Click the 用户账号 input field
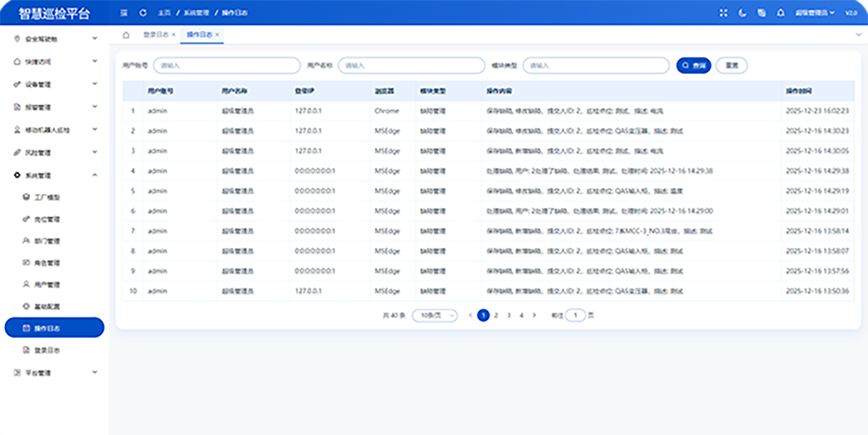 (x=227, y=65)
